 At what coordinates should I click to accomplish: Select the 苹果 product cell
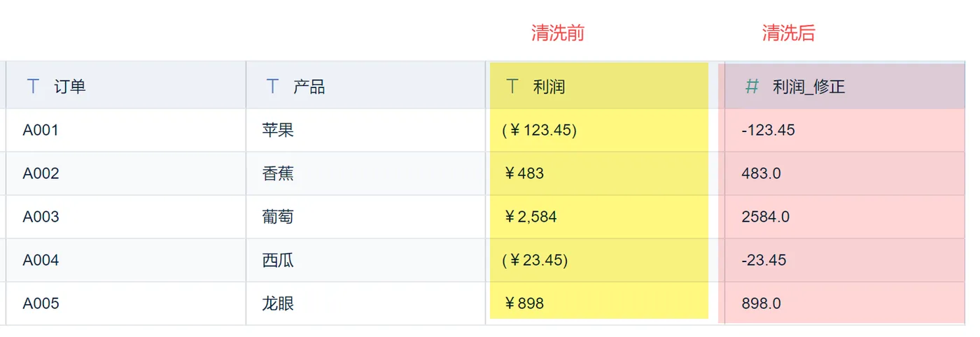tap(278, 130)
